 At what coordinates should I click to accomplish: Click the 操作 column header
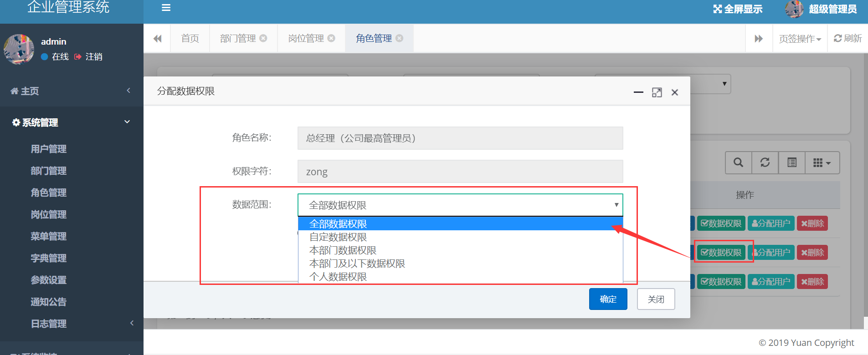click(x=745, y=195)
